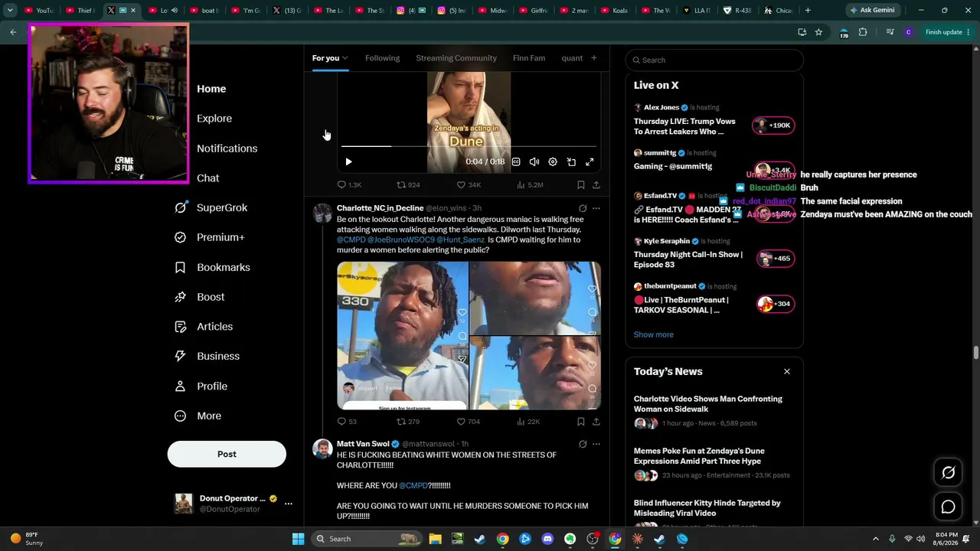The height and width of the screenshot is (551, 980).
Task: View analytics showing 5.2M views
Action: coord(530,184)
